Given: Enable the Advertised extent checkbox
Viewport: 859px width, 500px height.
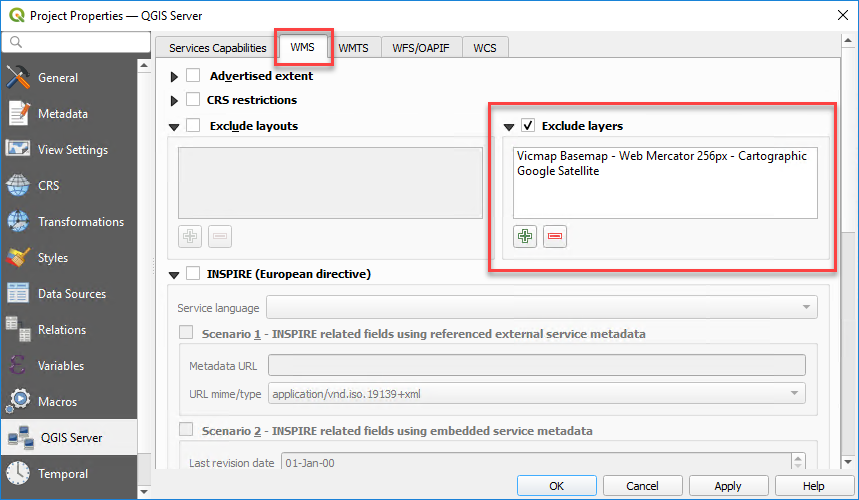Looking at the screenshot, I should tap(193, 75).
